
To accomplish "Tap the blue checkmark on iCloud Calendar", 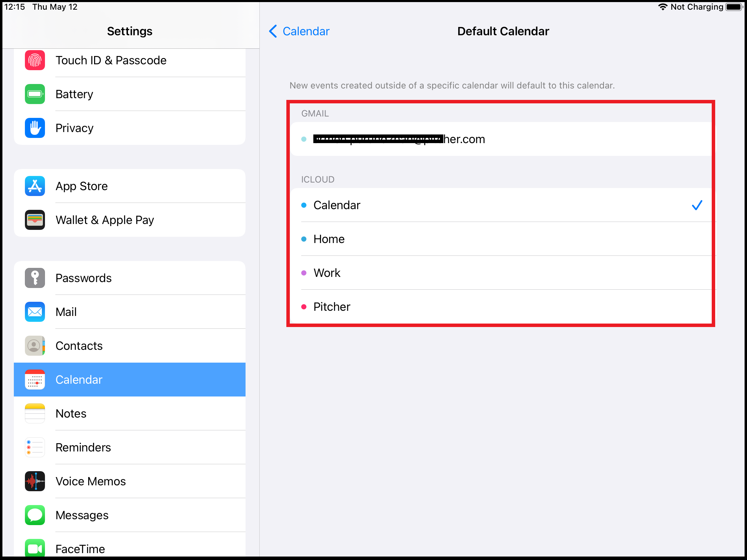I will pyautogui.click(x=697, y=205).
